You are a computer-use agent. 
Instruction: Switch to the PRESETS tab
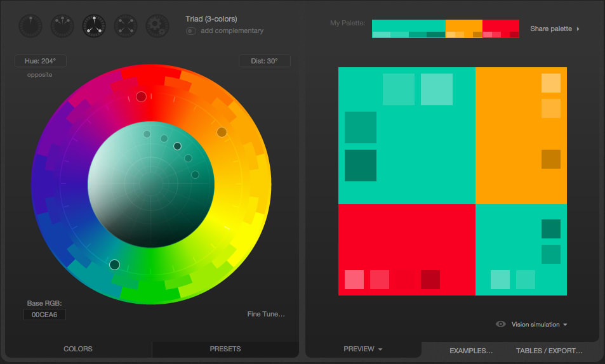pyautogui.click(x=225, y=349)
